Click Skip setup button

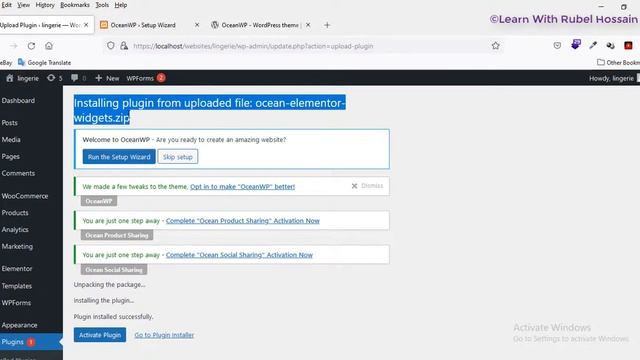[x=178, y=157]
